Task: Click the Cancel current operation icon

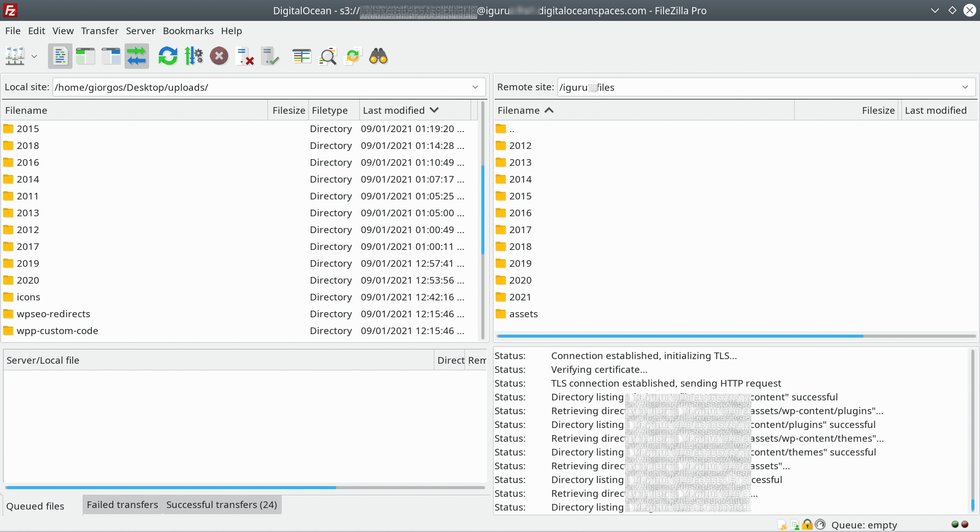Action: [x=219, y=56]
